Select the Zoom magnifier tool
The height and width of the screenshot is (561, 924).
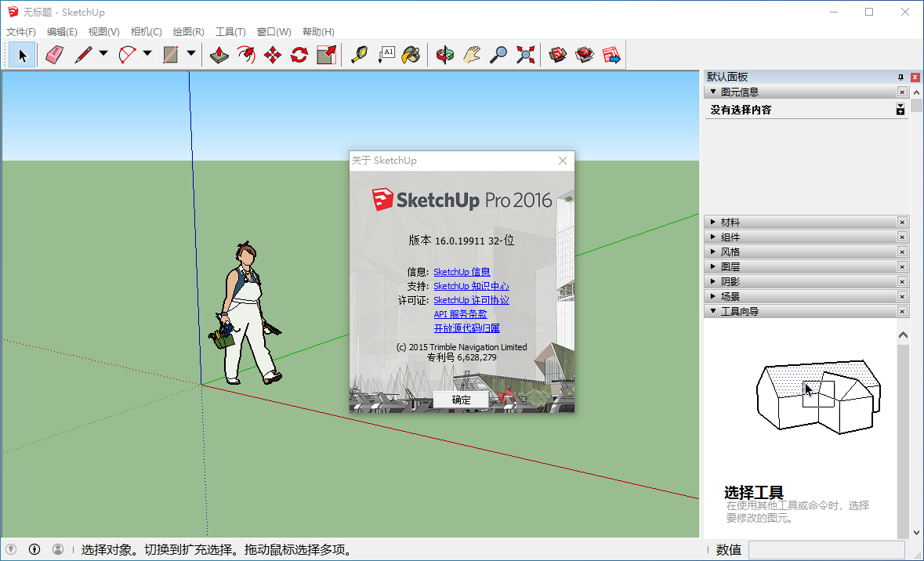pyautogui.click(x=498, y=56)
